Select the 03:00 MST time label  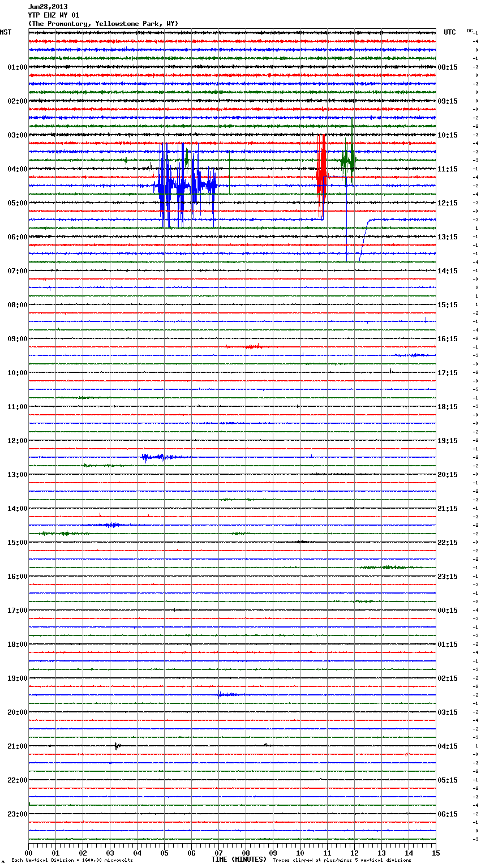pyautogui.click(x=18, y=135)
